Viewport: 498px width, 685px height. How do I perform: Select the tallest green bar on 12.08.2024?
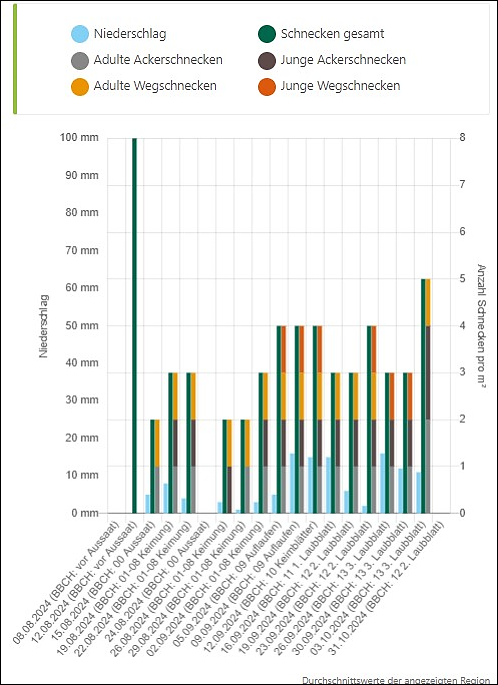(135, 325)
